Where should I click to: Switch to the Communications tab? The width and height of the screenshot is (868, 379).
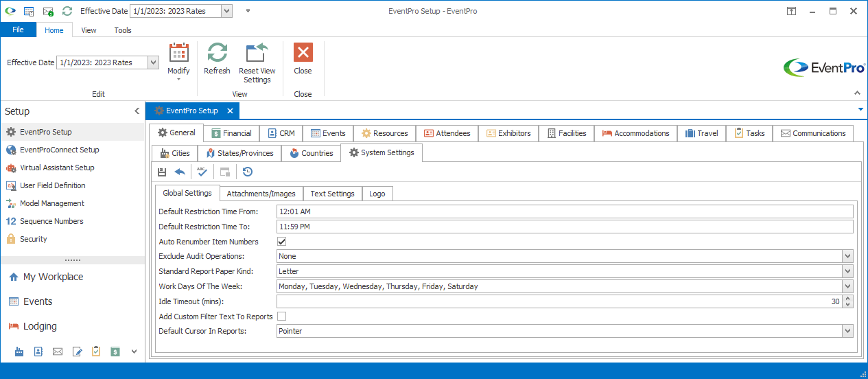tap(813, 133)
